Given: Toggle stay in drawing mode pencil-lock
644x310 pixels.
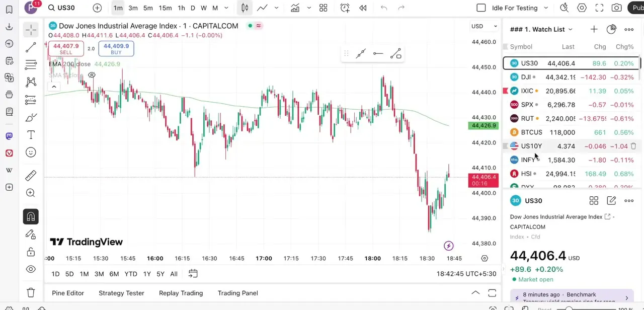Looking at the screenshot, I should [31, 235].
